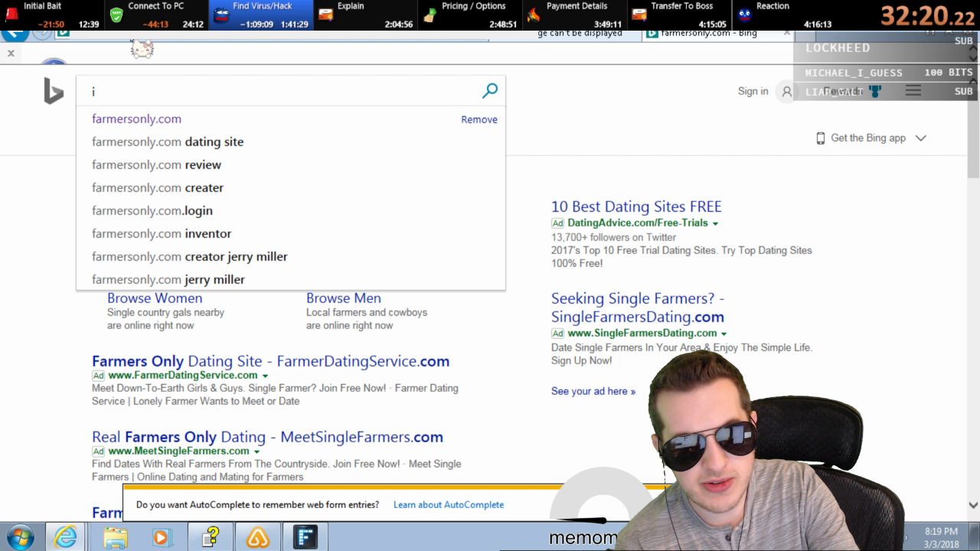Open dropdown arrow next to www.SingleFarmersDating.com
The height and width of the screenshot is (551, 980).
(724, 334)
